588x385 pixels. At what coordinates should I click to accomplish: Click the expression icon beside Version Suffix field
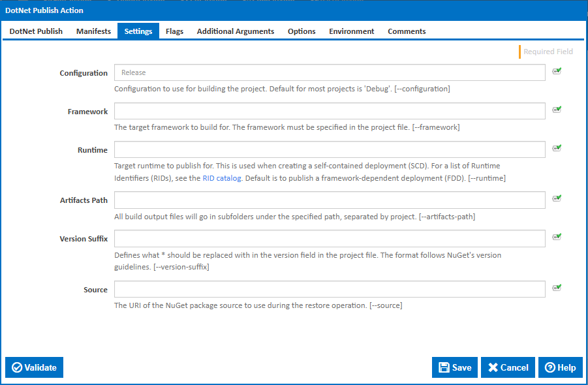556,238
